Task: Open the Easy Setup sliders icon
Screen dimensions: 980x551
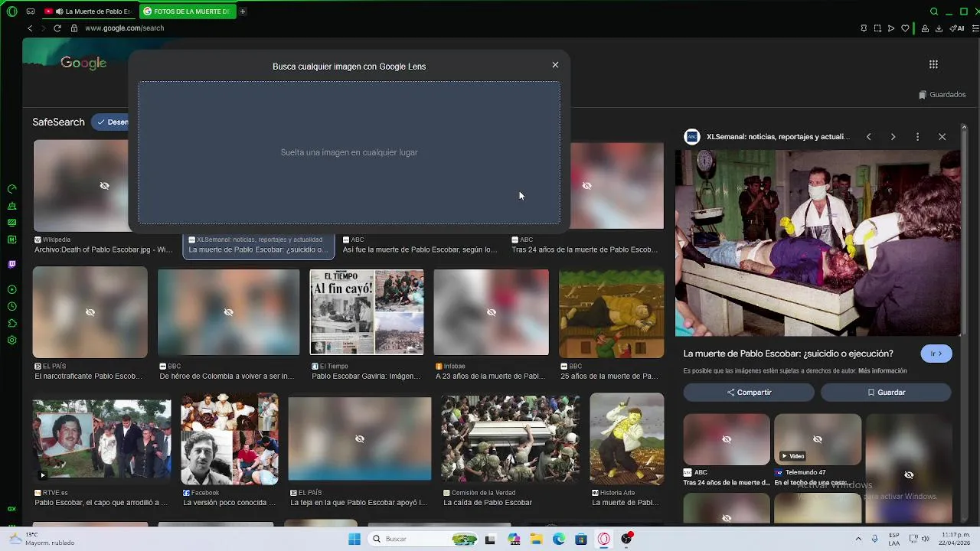Action: click(x=975, y=28)
